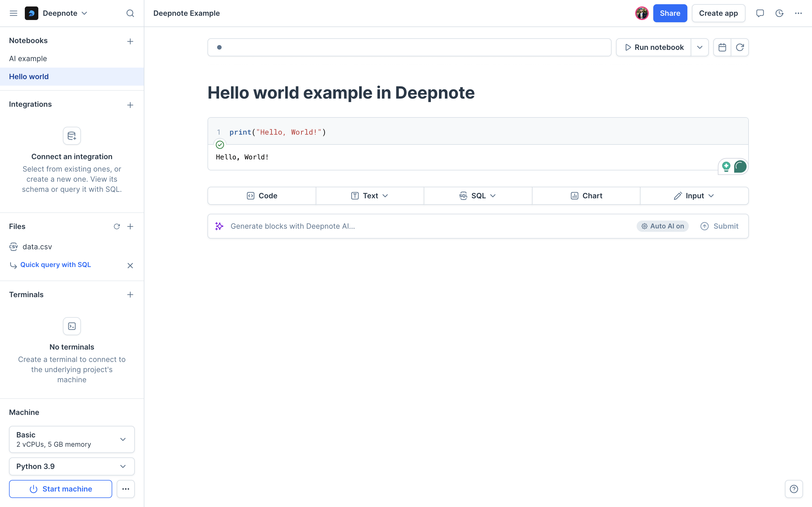Expand the SQL block dropdown
Image resolution: width=812 pixels, height=507 pixels.
493,196
